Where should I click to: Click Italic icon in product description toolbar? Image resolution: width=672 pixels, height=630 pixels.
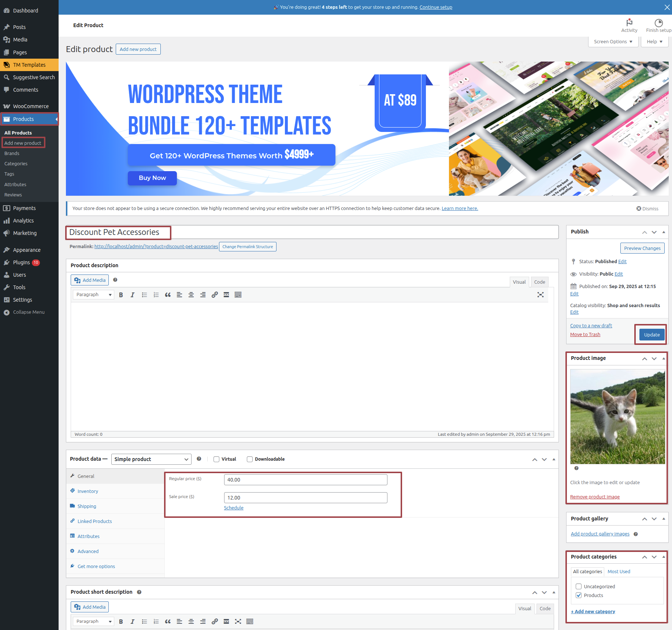(133, 295)
